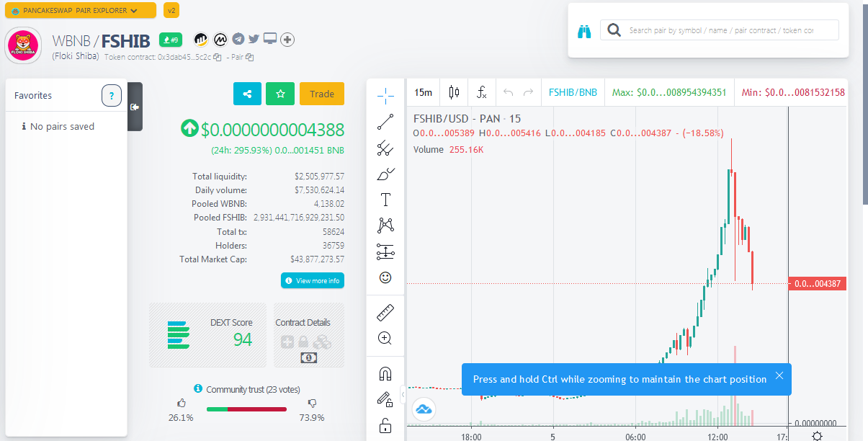Open the website monitor icon link
The image size is (868, 441).
(270, 39)
